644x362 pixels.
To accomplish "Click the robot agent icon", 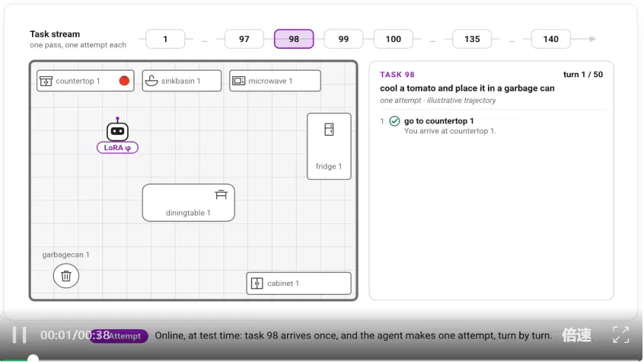I will tap(117, 129).
